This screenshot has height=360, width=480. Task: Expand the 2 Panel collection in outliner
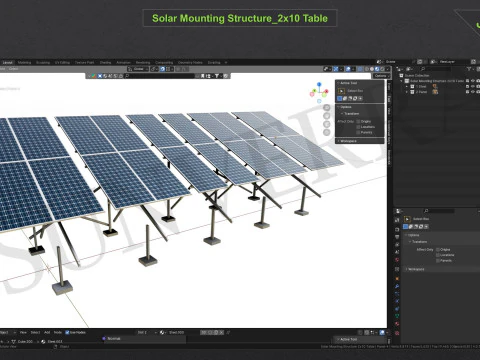pyautogui.click(x=407, y=92)
